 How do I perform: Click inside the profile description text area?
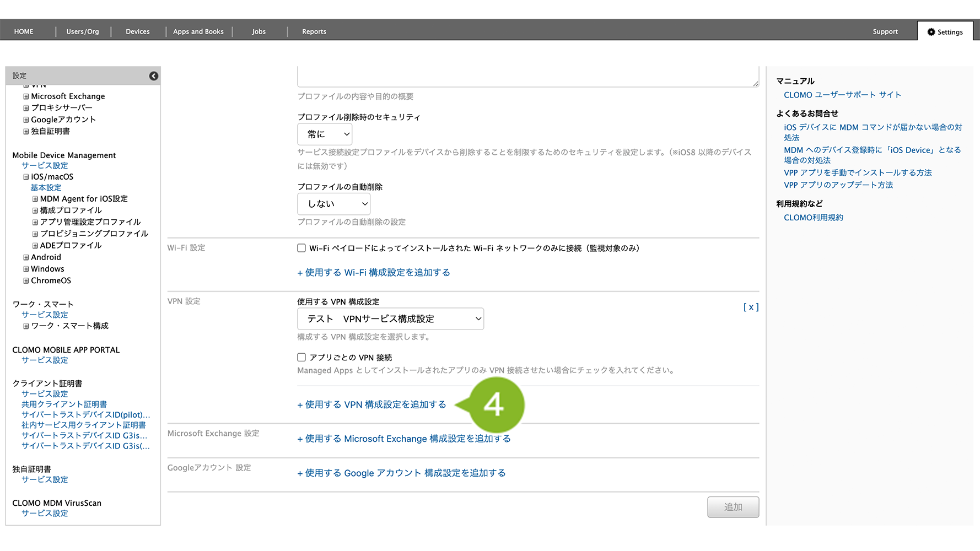tap(527, 77)
